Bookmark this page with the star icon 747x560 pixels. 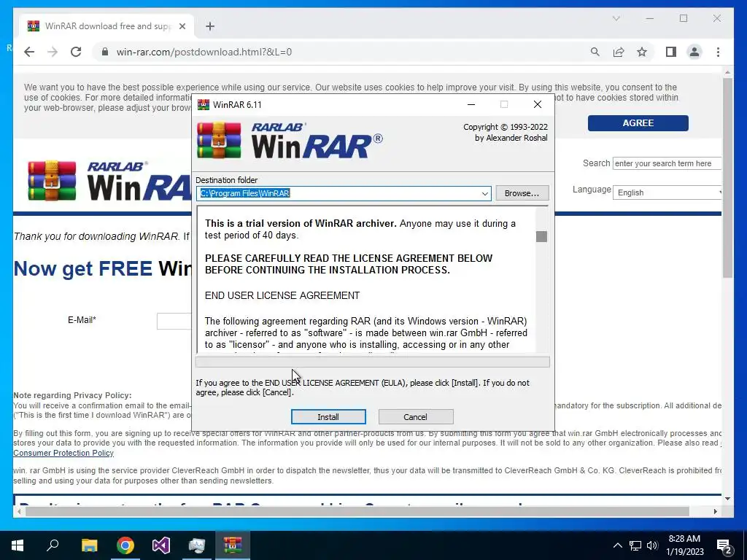[x=642, y=52]
